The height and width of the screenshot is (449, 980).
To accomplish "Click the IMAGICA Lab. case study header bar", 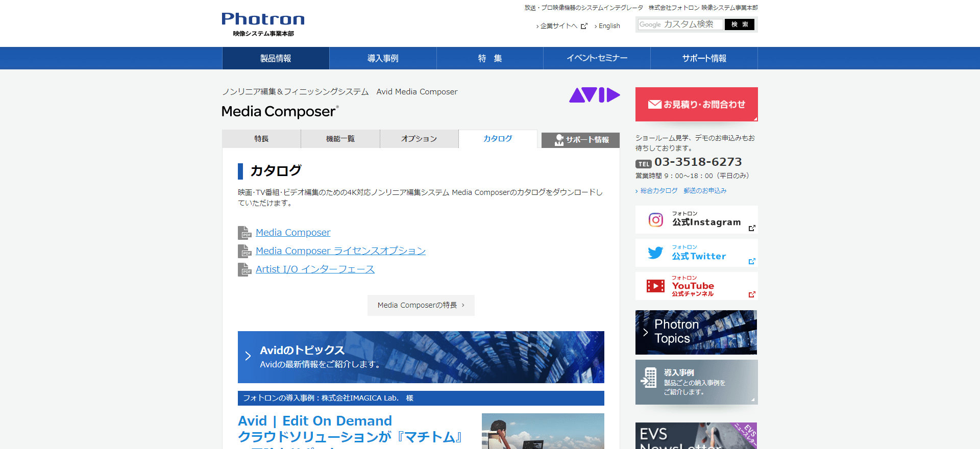I will point(421,398).
